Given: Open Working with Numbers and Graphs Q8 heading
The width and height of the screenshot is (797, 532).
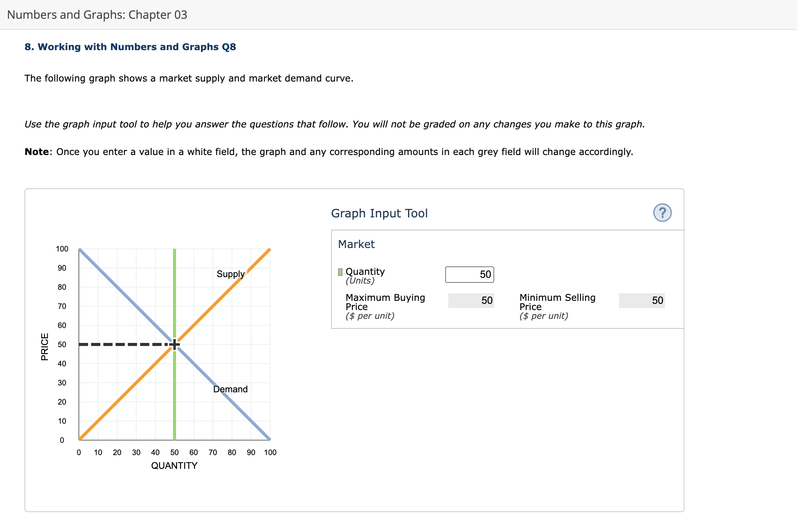Looking at the screenshot, I should (x=130, y=47).
